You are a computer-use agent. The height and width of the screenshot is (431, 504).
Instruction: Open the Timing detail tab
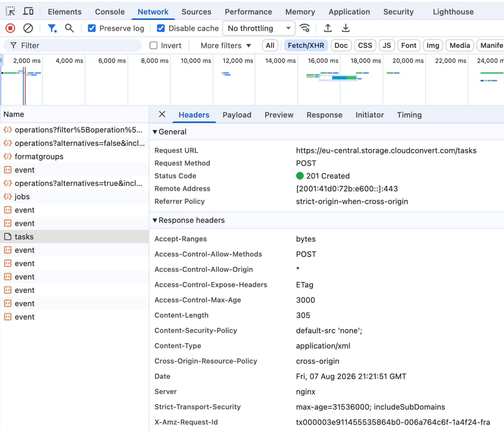409,115
